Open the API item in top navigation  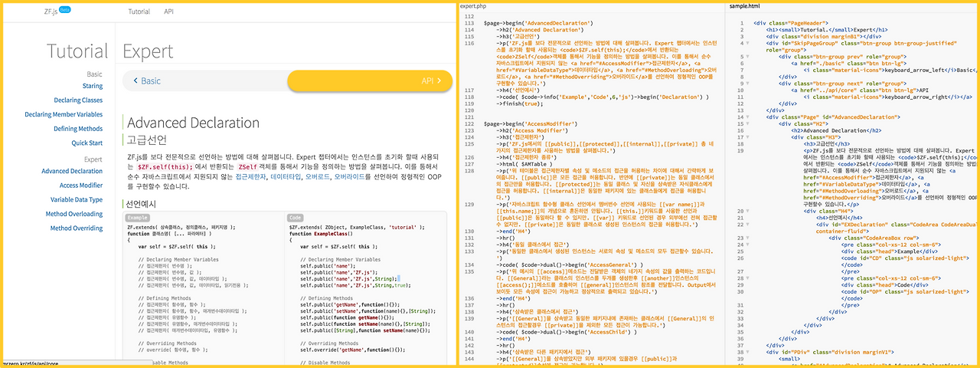[168, 11]
